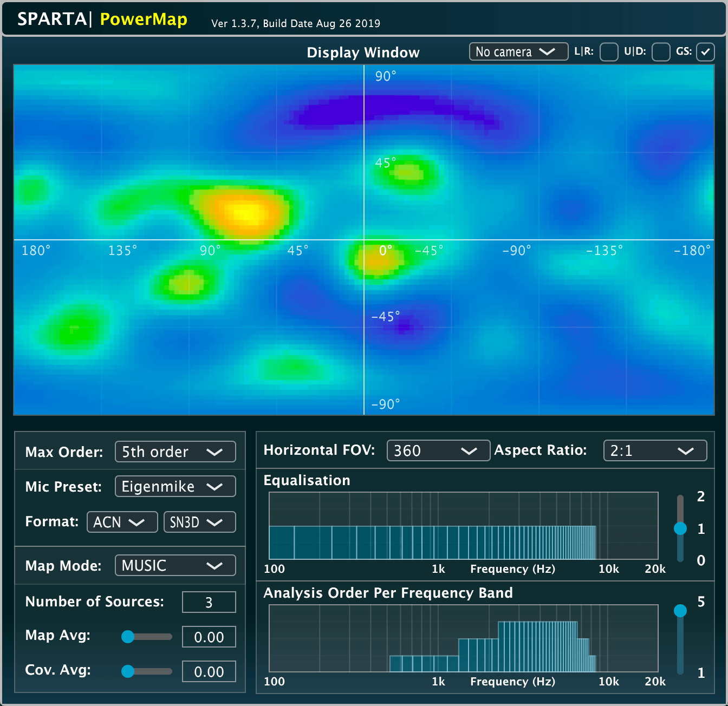Click the Analysis Order frequency band graph
Image resolution: width=728 pixels, height=706 pixels.
tap(463, 638)
